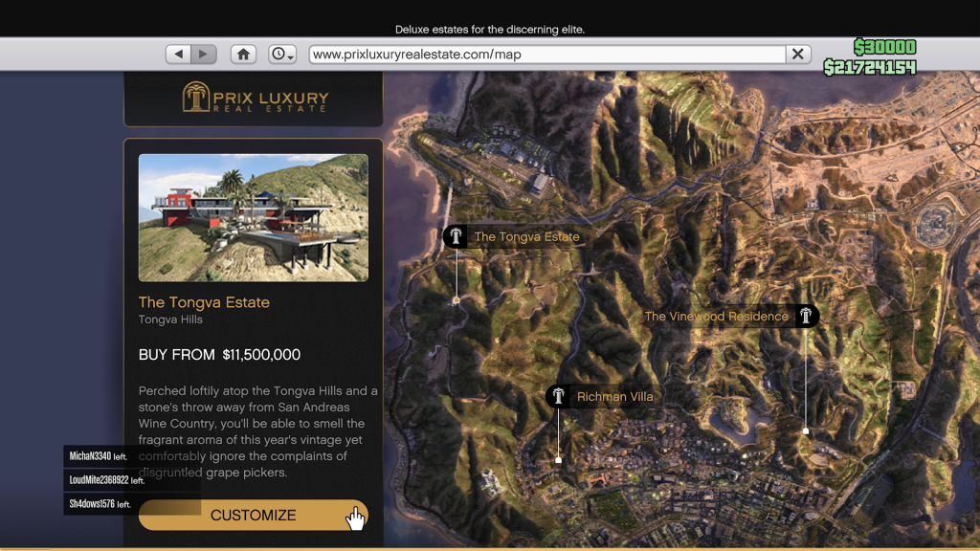This screenshot has width=980, height=551.
Task: Go to the browser home page
Action: (244, 55)
